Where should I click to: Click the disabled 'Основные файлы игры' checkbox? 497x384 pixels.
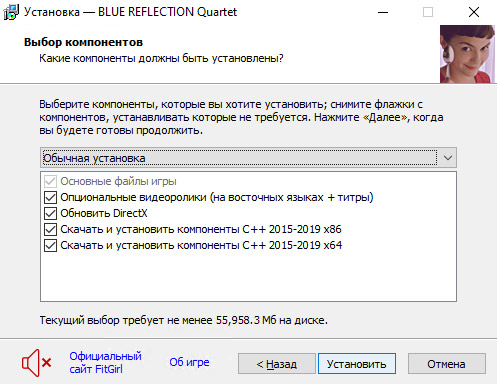[x=50, y=181]
